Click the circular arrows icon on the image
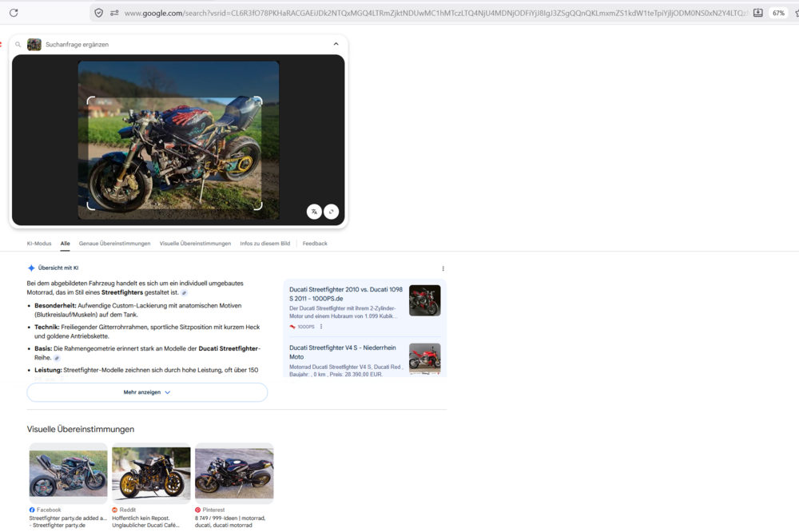The height and width of the screenshot is (532, 799). 332,212
